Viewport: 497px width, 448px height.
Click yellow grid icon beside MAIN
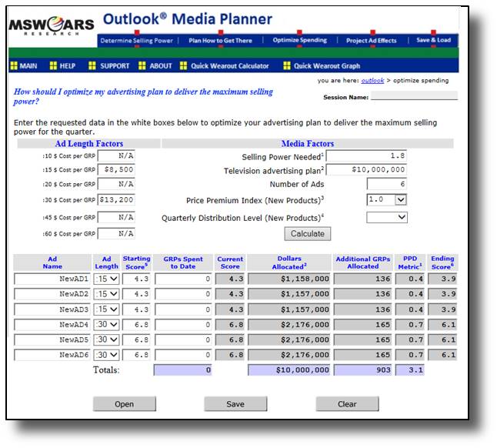point(14,65)
